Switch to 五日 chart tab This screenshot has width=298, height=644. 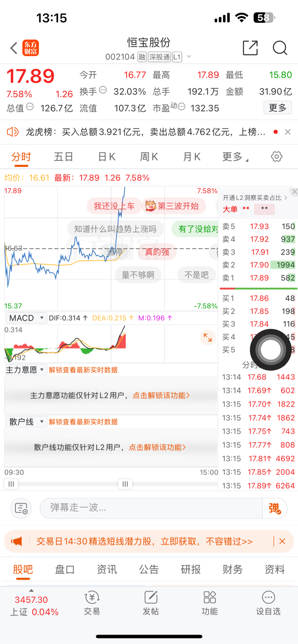tap(63, 157)
